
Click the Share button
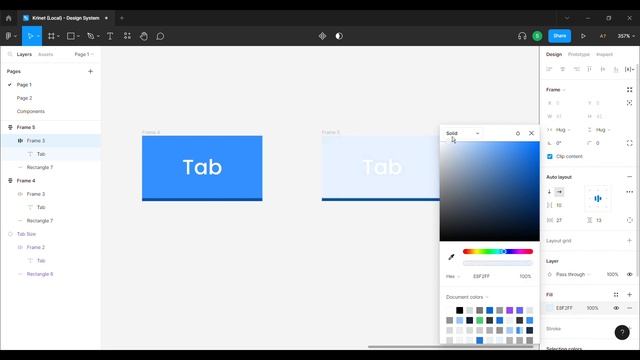(x=560, y=36)
